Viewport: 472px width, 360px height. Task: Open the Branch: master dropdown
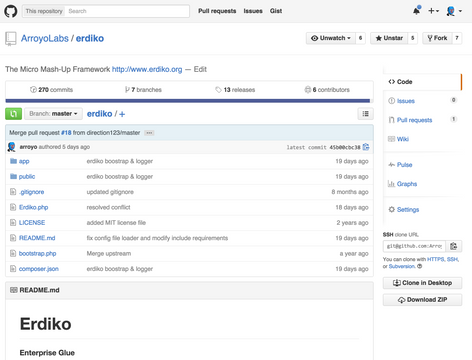(53, 114)
